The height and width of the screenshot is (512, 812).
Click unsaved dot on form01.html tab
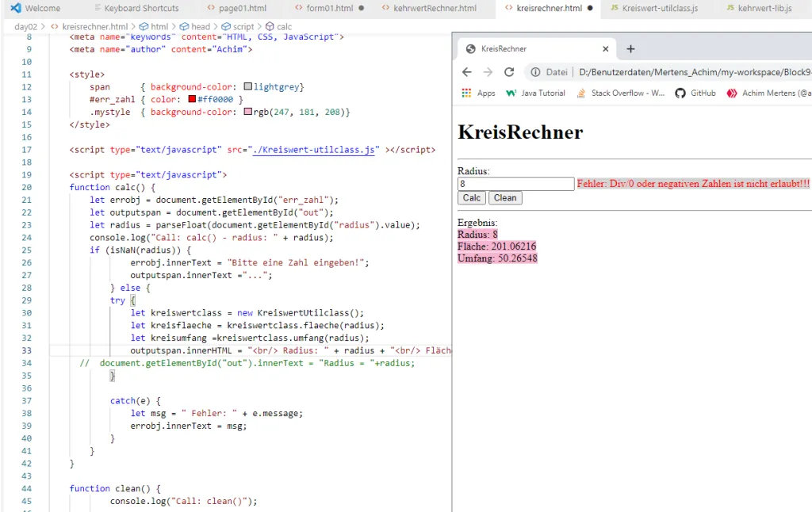362,8
